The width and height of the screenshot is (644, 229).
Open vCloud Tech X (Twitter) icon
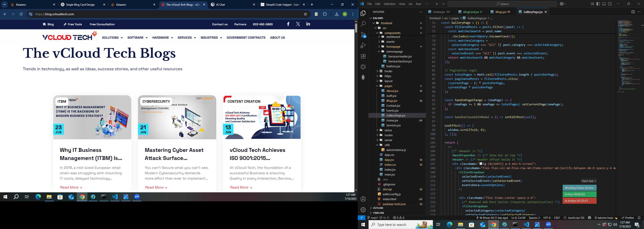click(298, 24)
